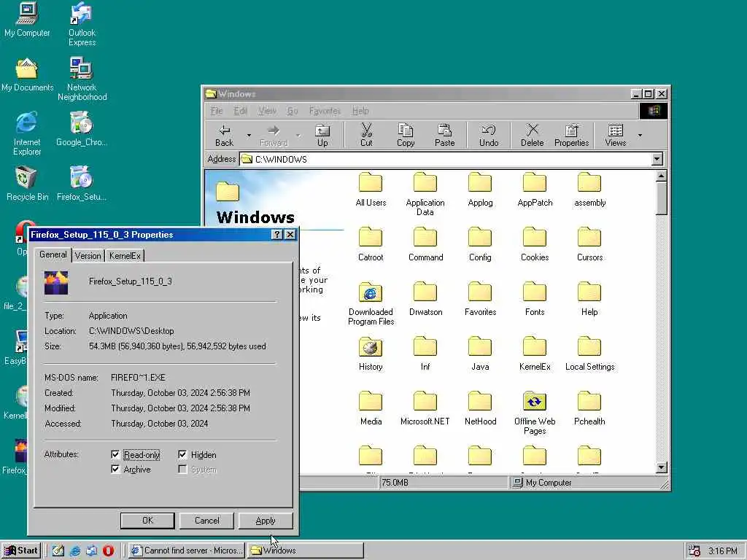
Task: Click the C:\WINDOWS address field
Action: 446,159
